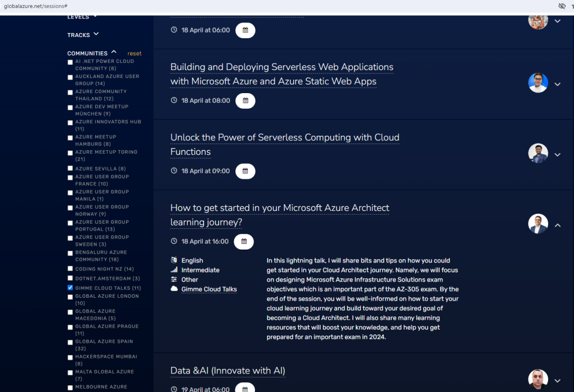Click calendar icon for 18 April 08:00 session
574x392 pixels.
point(245,101)
